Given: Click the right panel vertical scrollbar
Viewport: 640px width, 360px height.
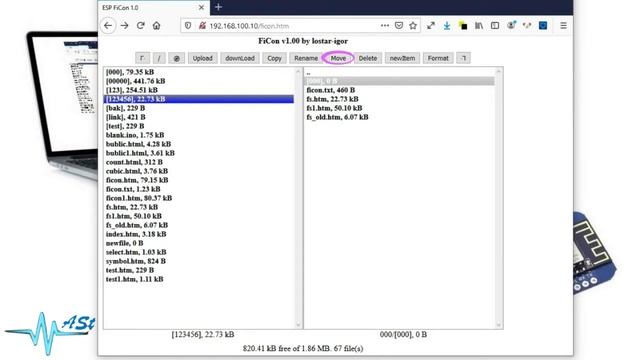Looking at the screenshot, I should point(499,198).
